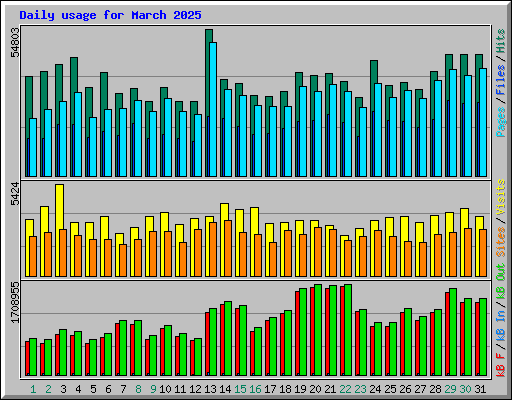
Task: Click day 25 on the x-axis
Action: tap(390, 389)
